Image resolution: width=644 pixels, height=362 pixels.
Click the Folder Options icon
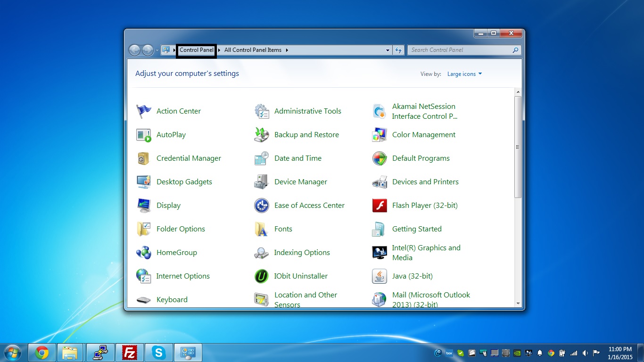(143, 229)
